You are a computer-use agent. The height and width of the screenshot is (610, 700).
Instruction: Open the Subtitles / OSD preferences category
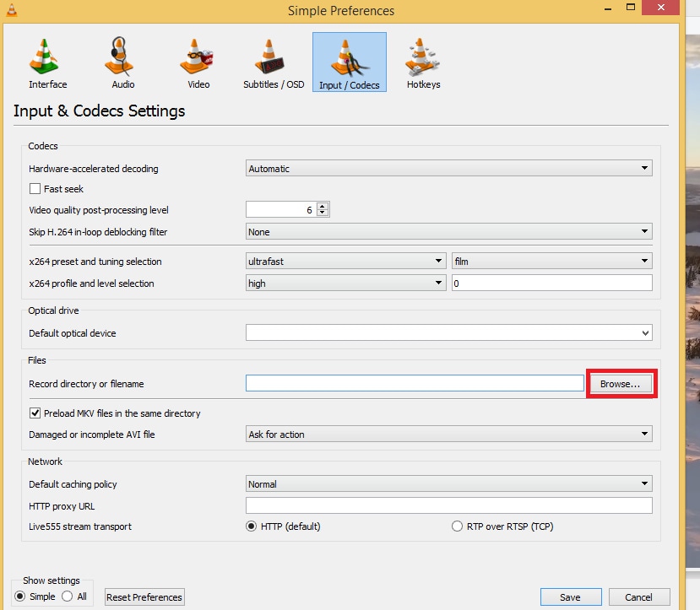pyautogui.click(x=274, y=63)
